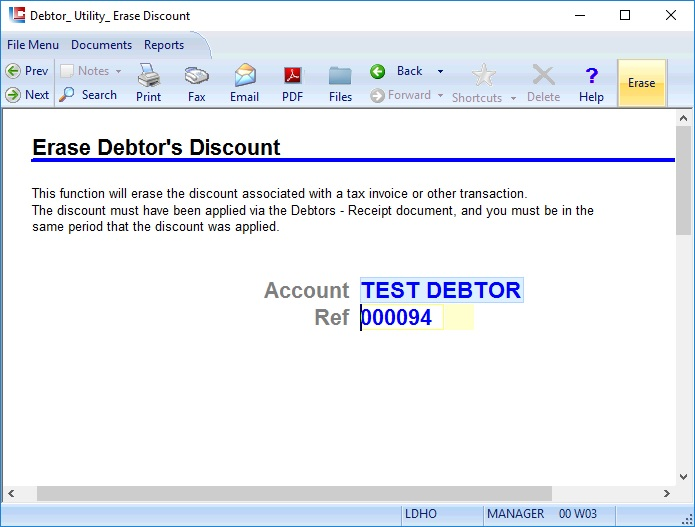The image size is (695, 527).
Task: Expand the Shortcuts dropdown arrow
Action: [x=513, y=98]
